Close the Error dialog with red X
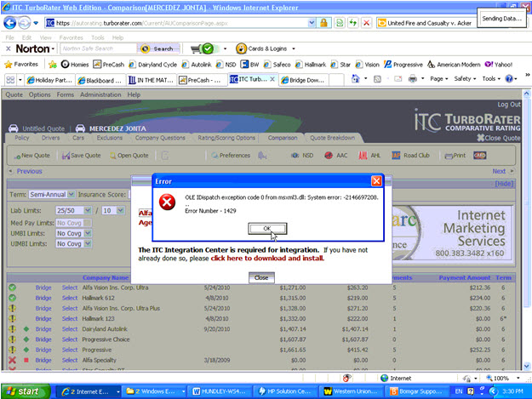 376,181
